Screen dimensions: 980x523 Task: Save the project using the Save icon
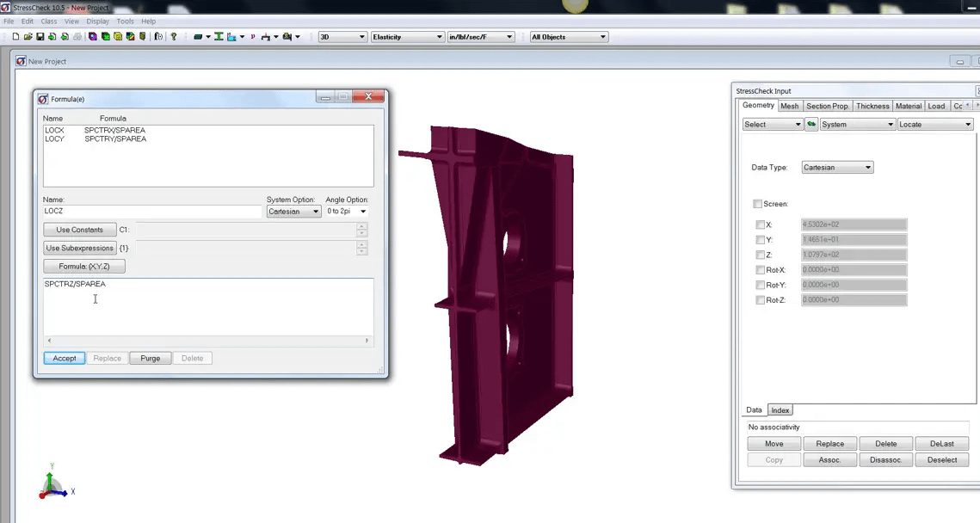pos(40,36)
